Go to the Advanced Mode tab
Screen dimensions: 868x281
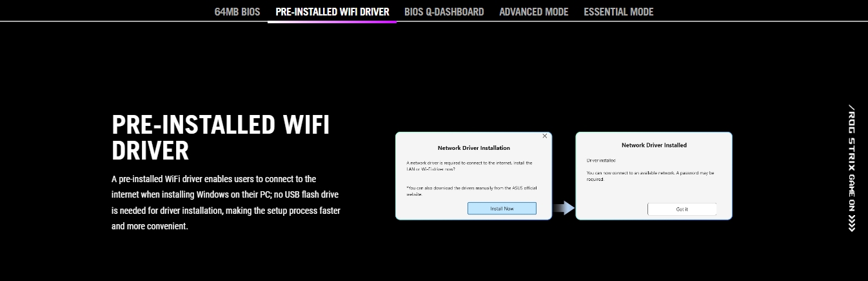point(534,12)
